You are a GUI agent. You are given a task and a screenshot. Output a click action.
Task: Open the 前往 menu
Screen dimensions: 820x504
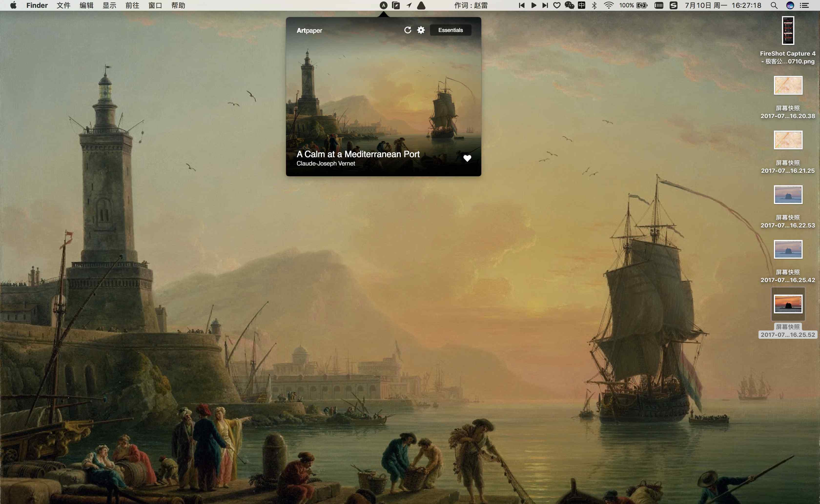[x=132, y=5]
